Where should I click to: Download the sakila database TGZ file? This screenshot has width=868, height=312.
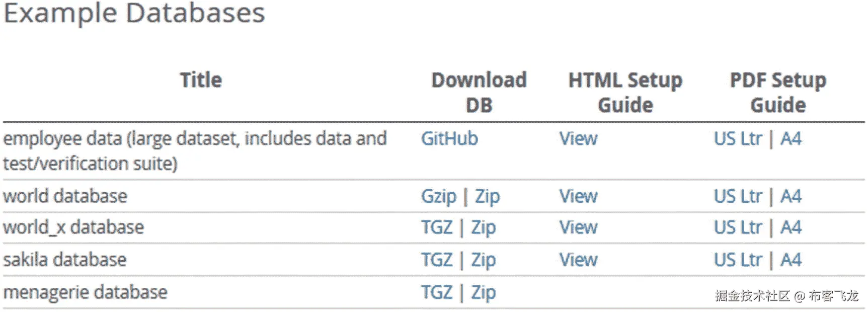click(437, 260)
